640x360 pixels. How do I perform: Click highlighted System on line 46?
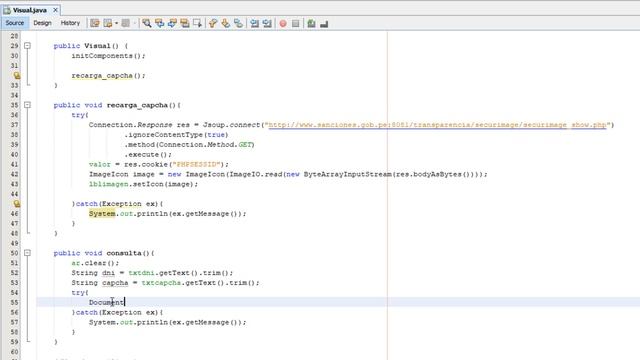click(x=102, y=213)
